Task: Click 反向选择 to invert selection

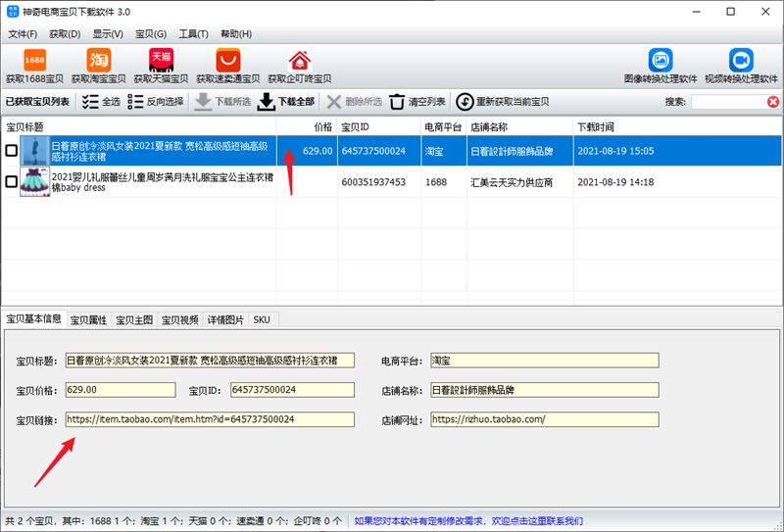Action: [x=156, y=102]
